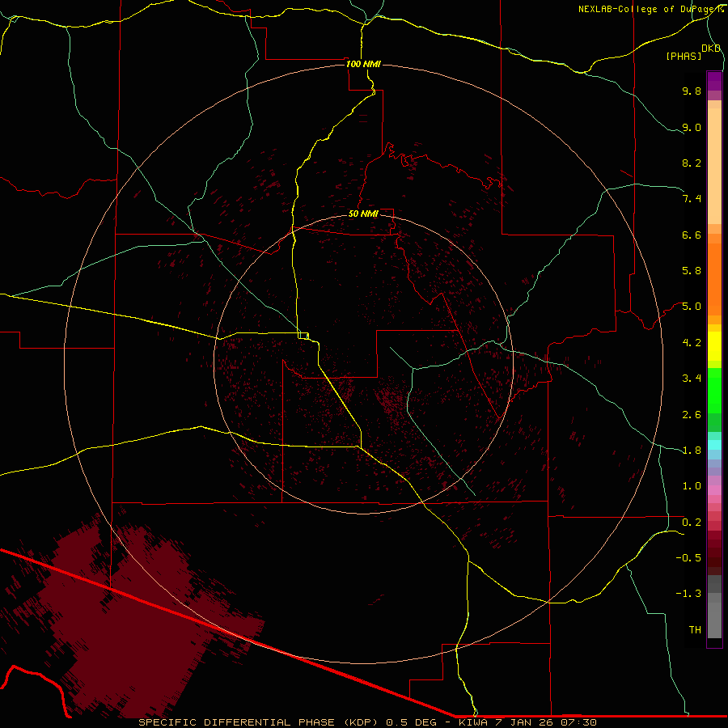Click the TH label on colorbar

coord(695,630)
